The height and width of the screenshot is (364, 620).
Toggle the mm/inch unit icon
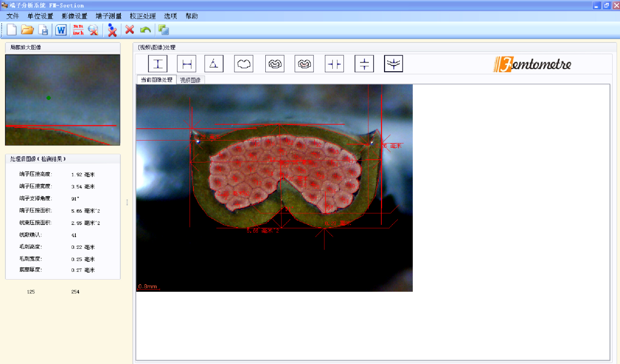point(78,30)
